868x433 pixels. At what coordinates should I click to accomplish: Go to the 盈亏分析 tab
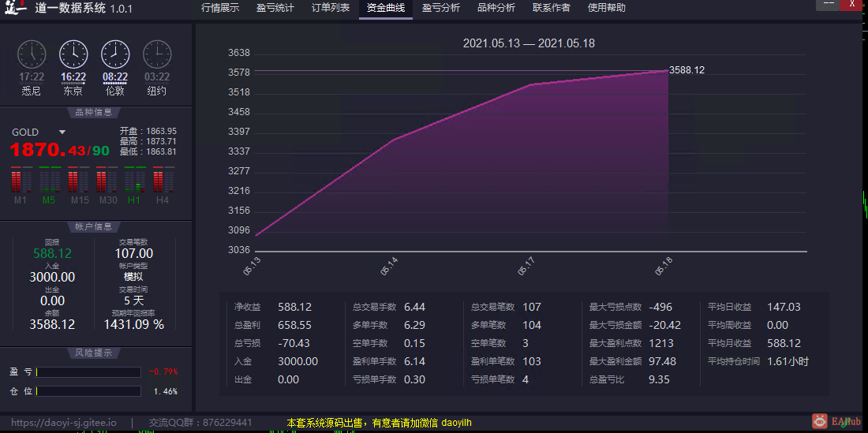point(440,9)
